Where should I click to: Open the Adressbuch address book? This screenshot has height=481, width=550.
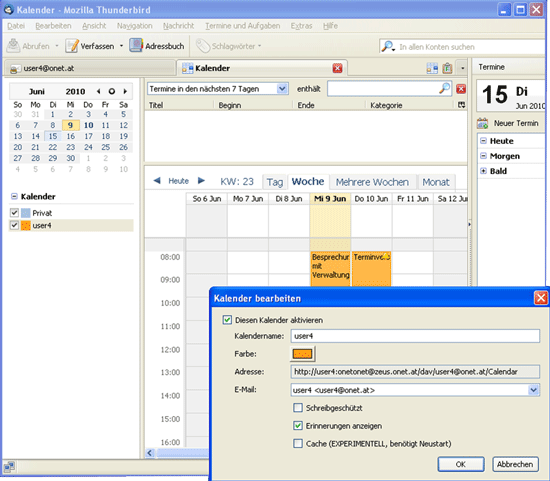tap(156, 46)
